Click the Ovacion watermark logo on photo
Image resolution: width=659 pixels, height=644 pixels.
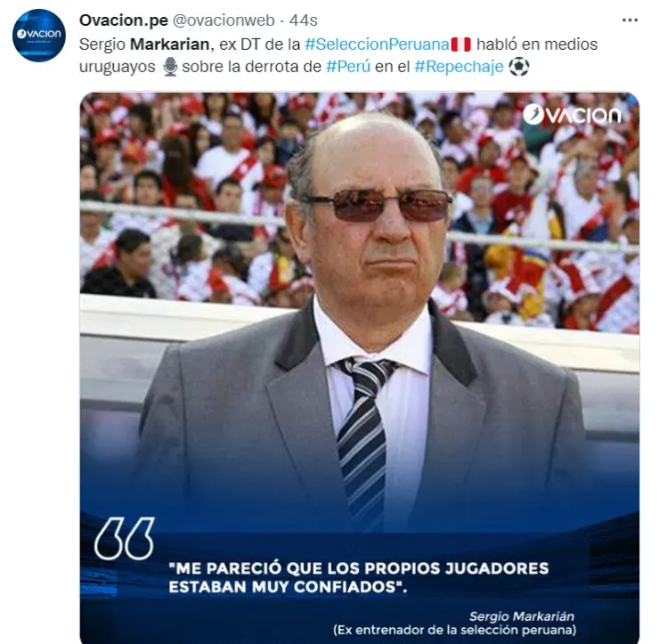(572, 115)
